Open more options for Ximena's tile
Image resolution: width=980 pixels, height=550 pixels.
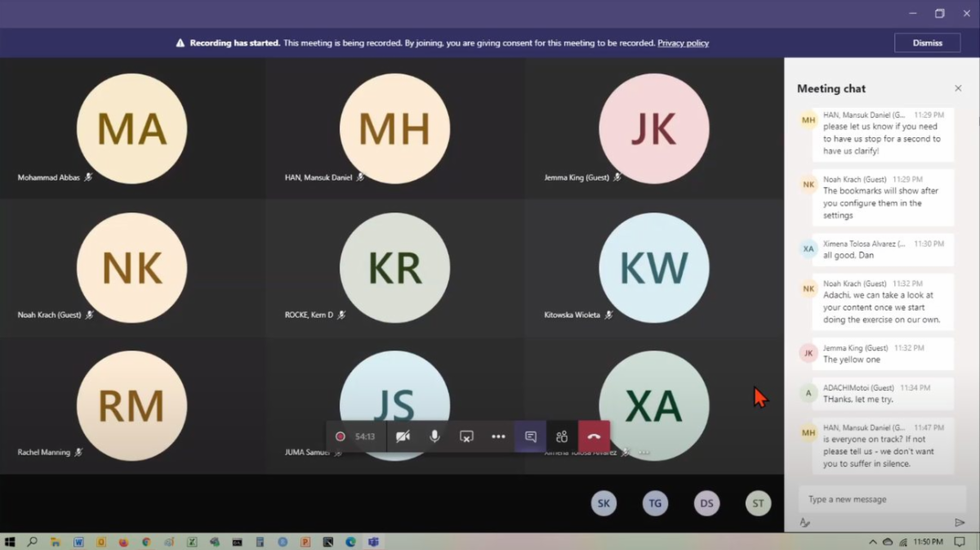pos(644,452)
